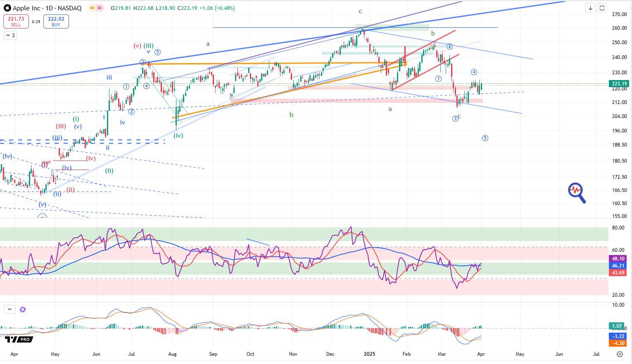
Task: Click the down-arrow button at top right
Action: tap(590, 8)
